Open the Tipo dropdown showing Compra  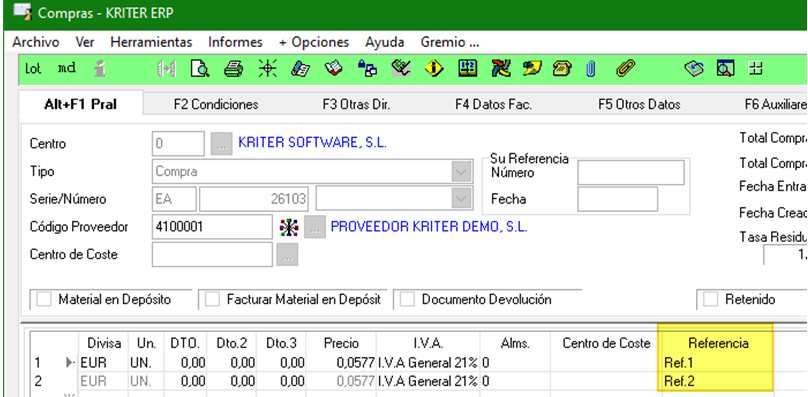coord(461,172)
